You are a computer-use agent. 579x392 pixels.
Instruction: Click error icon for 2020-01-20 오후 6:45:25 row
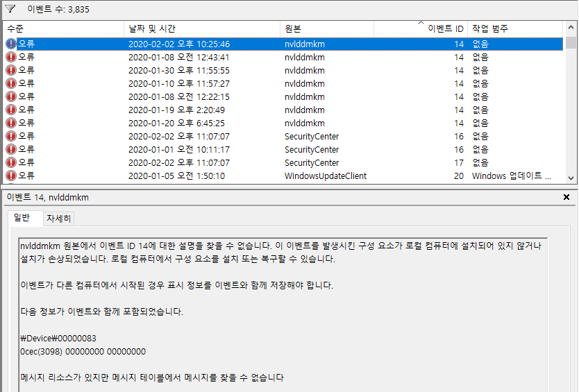point(11,123)
